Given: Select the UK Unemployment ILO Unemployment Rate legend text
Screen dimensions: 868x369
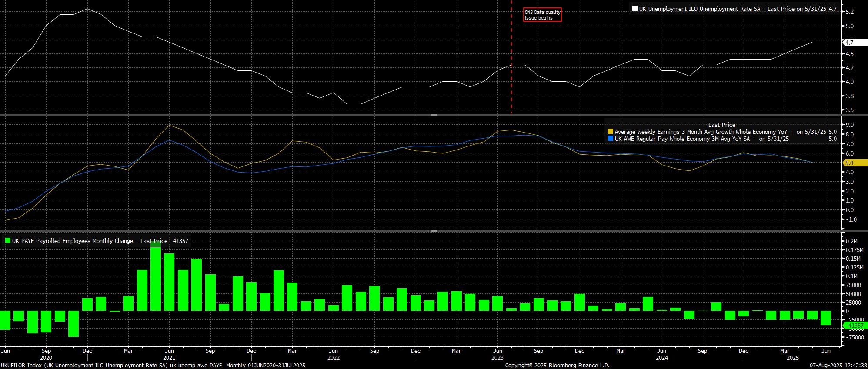Looking at the screenshot, I should tap(738, 9).
